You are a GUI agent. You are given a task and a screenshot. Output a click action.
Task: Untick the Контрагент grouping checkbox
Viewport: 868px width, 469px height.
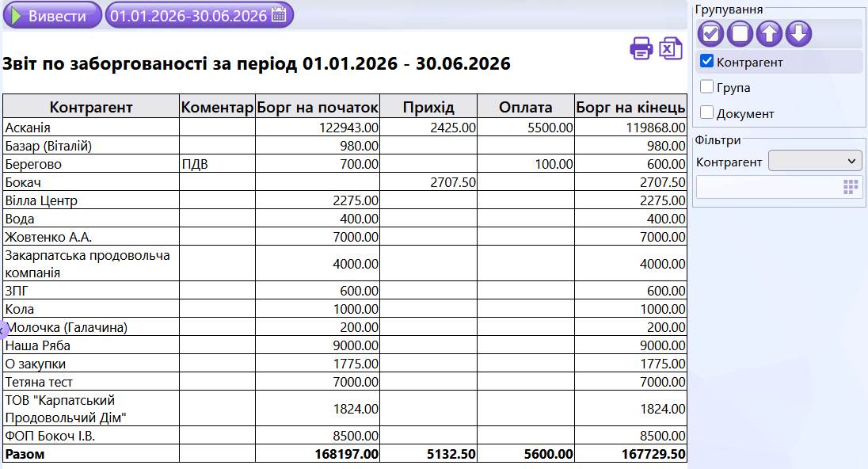pos(707,61)
